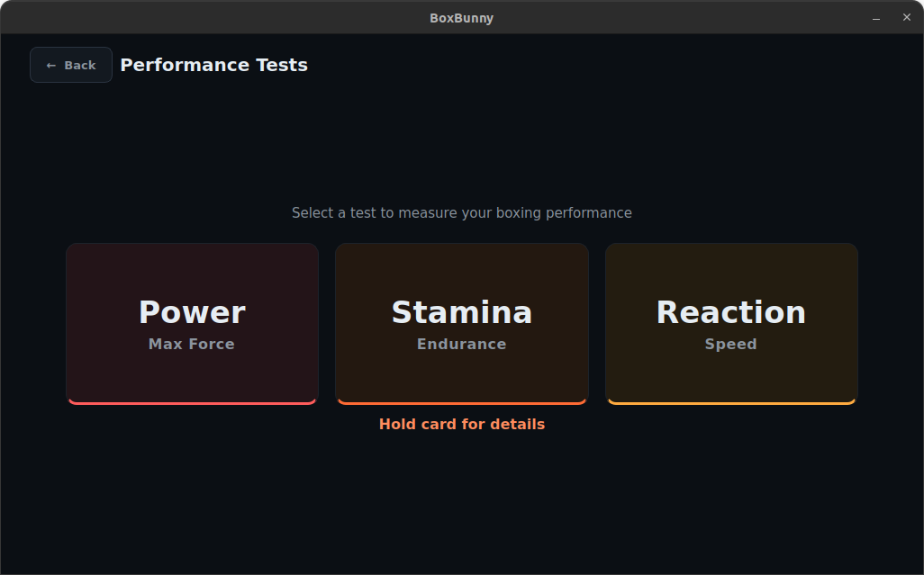
Task: Close the BoxBunny window
Action: [x=906, y=17]
